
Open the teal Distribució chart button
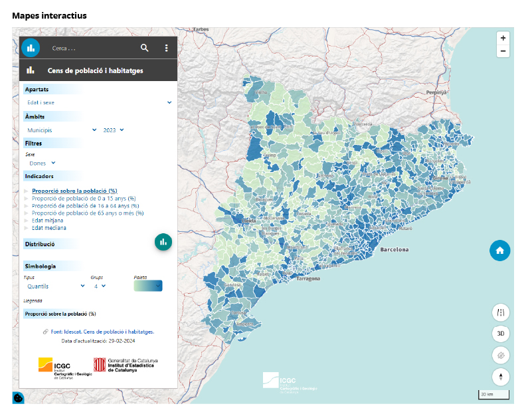tap(163, 242)
